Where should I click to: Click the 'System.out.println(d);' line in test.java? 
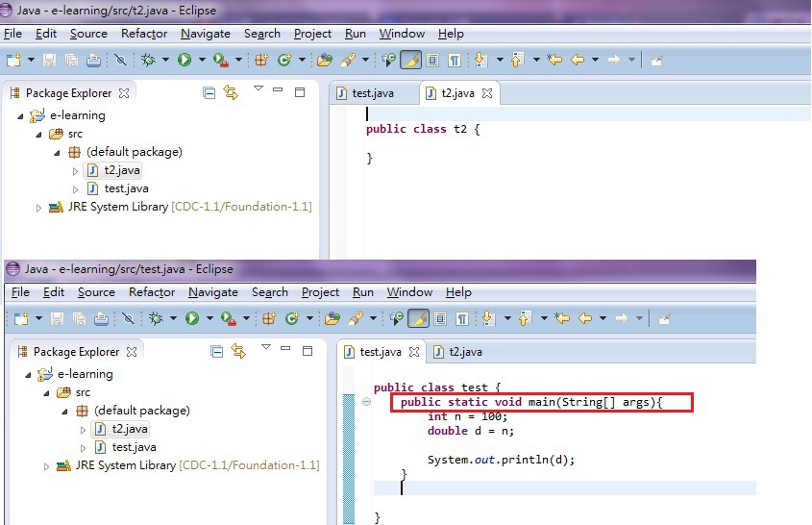point(502,460)
